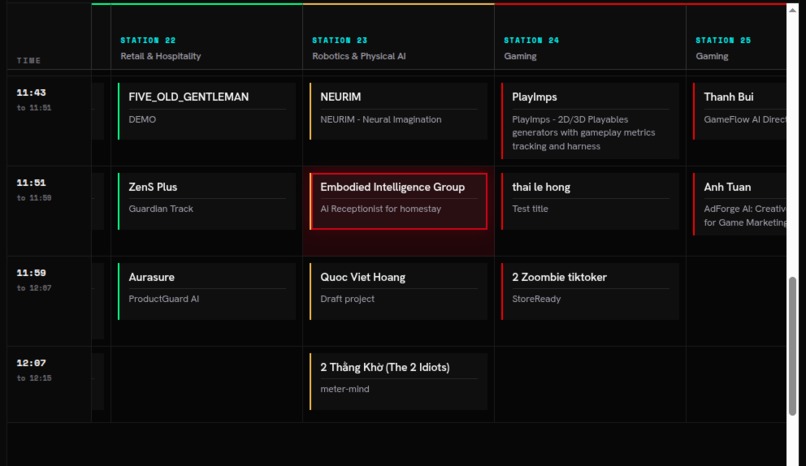Click the Robotics & Physical AI label
Screen dimensions: 806x466
[359, 56]
